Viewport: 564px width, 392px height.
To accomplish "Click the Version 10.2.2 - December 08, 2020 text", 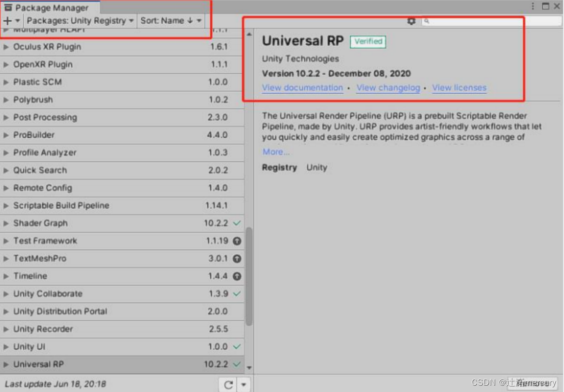I will [336, 73].
